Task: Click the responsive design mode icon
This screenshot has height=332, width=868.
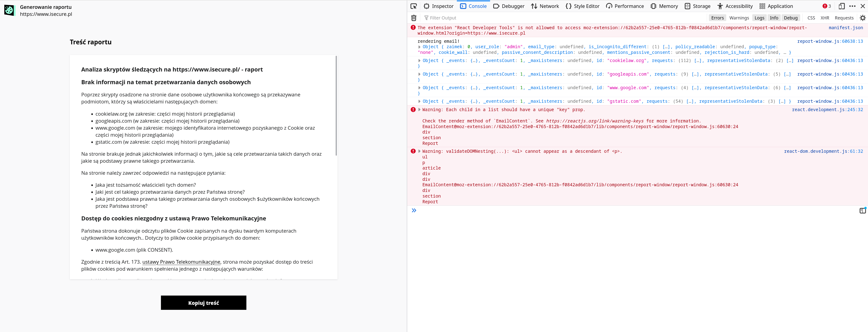Action: coord(841,6)
